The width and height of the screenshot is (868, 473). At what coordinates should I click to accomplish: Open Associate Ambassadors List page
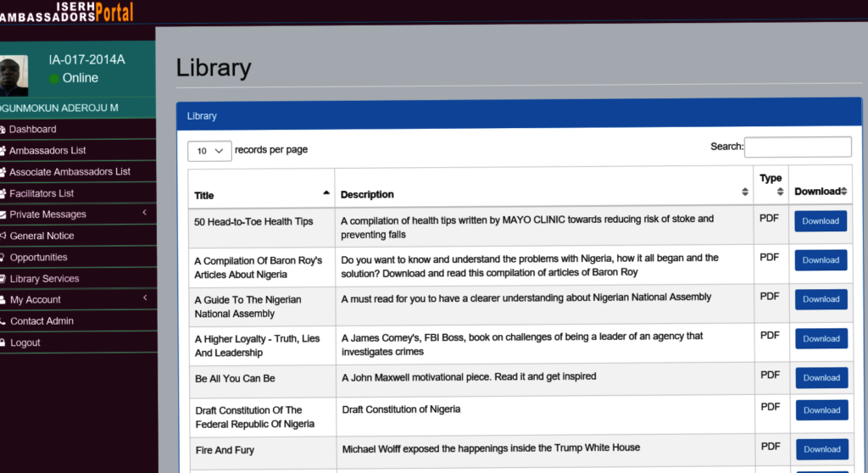70,172
